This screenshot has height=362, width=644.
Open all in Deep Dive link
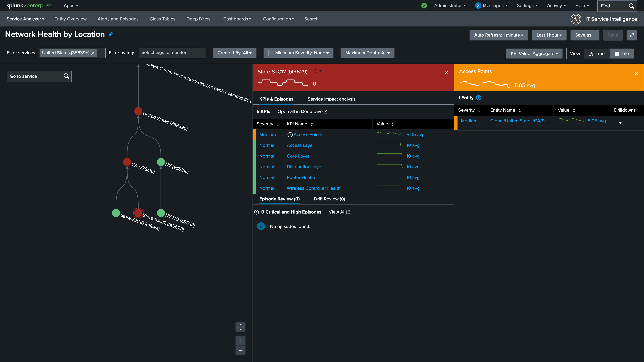pyautogui.click(x=302, y=111)
